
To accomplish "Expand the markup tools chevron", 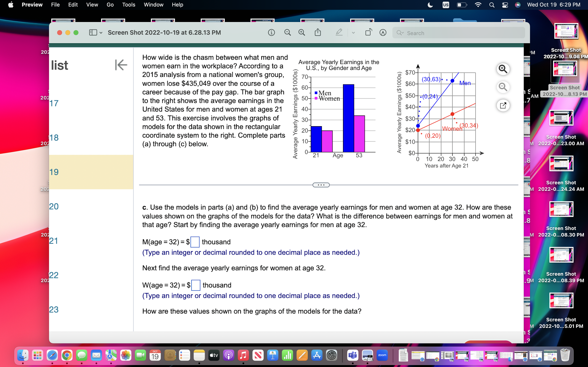I will 353,33.
